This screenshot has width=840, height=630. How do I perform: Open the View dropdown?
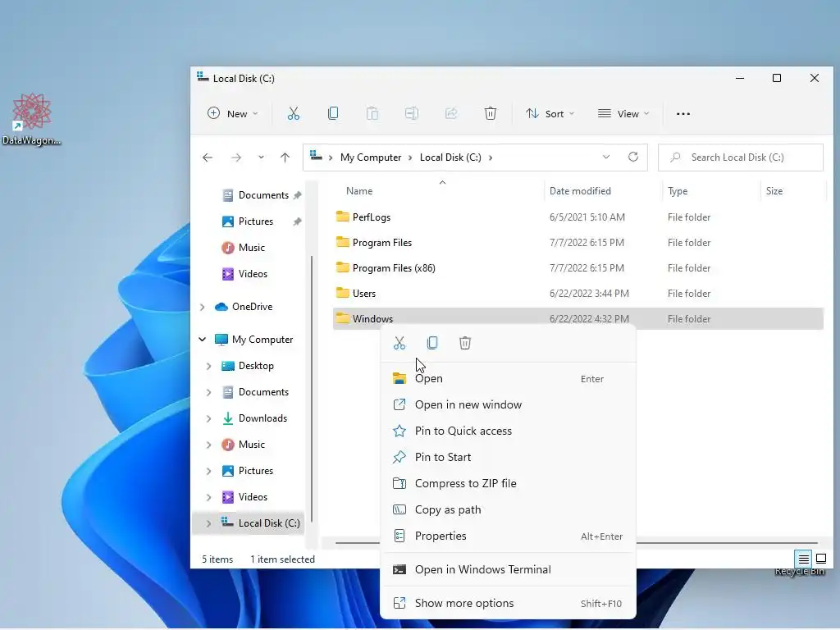[623, 113]
